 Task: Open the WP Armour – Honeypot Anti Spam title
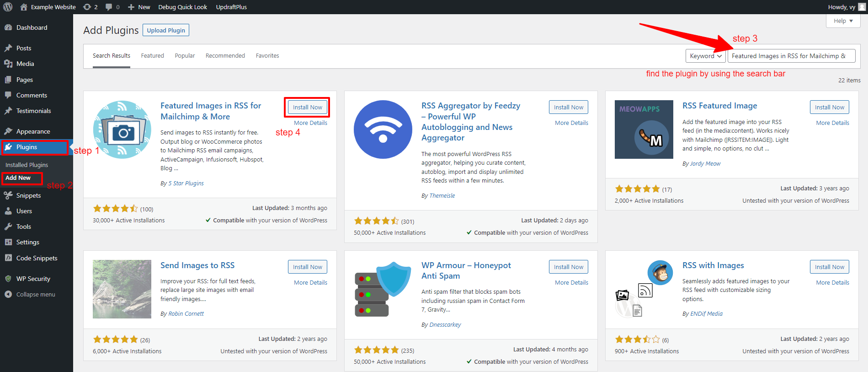pyautogui.click(x=466, y=270)
